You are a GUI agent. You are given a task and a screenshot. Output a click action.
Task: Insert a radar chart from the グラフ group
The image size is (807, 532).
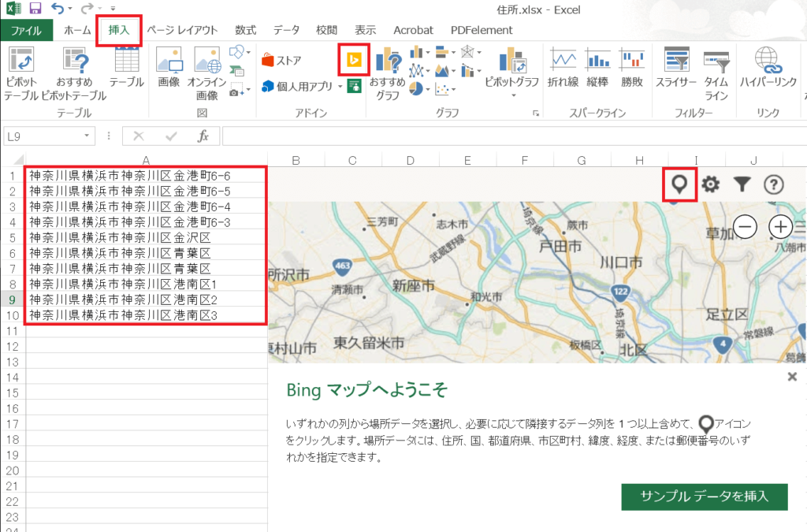pyautogui.click(x=467, y=52)
